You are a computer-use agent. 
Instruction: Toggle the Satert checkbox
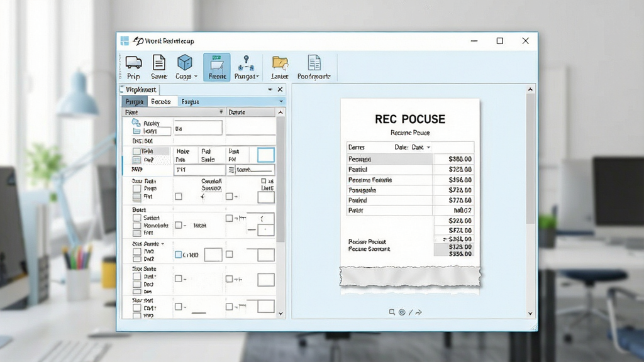(x=136, y=218)
